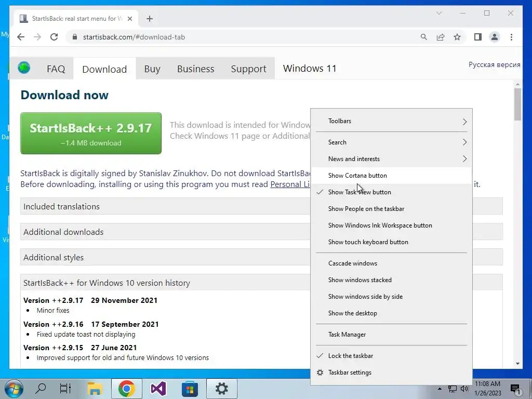Switch to Chrome on the taskbar
Image resolution: width=532 pixels, height=399 pixels.
127,389
